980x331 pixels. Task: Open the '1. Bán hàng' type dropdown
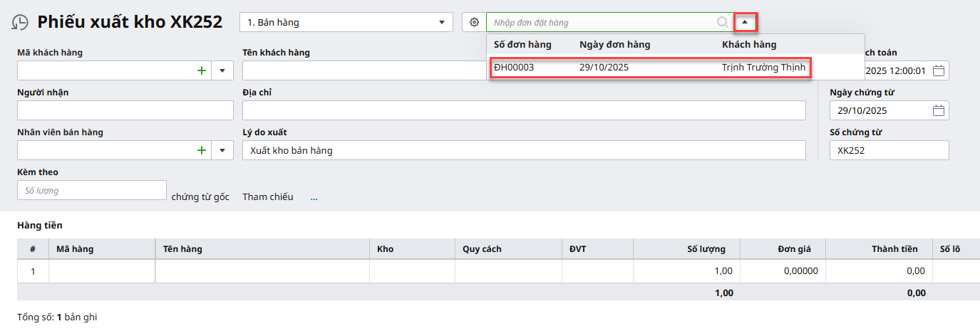346,22
